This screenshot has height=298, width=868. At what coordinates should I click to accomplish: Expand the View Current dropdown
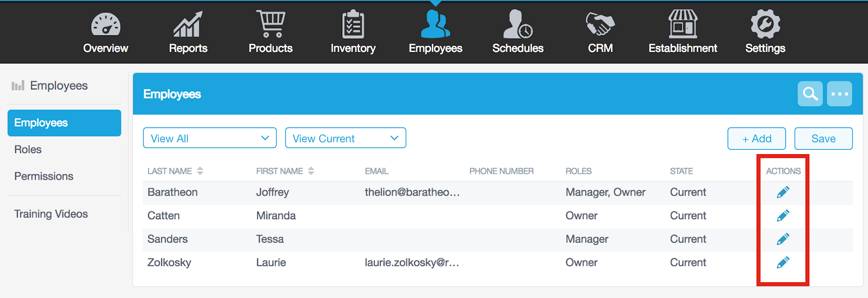(x=346, y=138)
